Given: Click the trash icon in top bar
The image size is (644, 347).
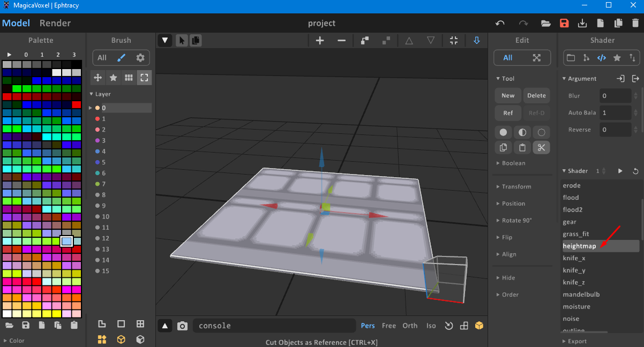Looking at the screenshot, I should pos(635,23).
